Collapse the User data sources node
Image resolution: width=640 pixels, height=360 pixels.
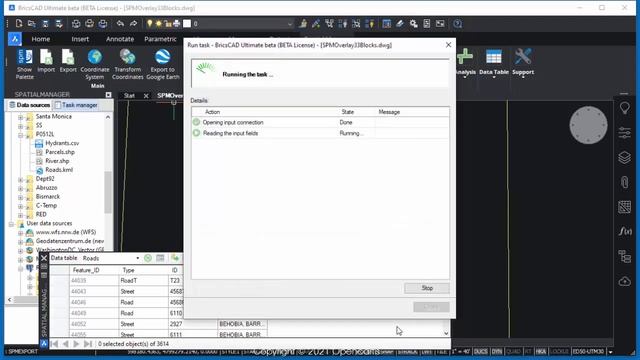tap(11, 224)
